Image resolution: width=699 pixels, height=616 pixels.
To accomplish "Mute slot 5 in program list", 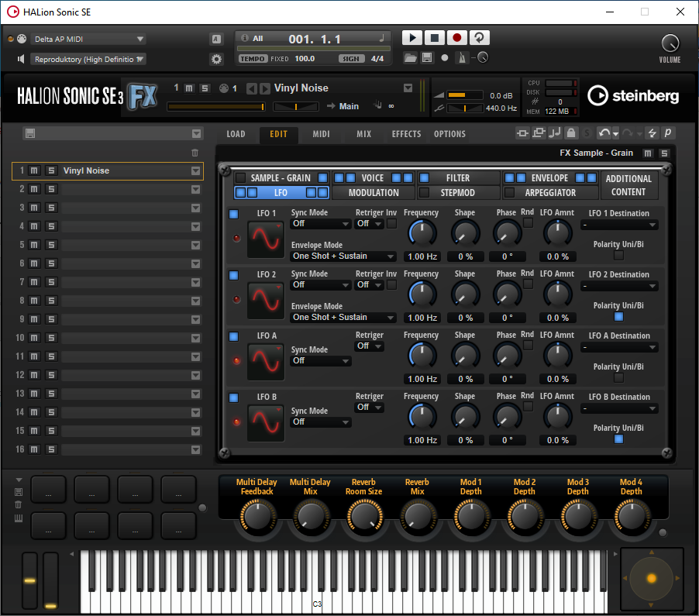I will pos(34,245).
